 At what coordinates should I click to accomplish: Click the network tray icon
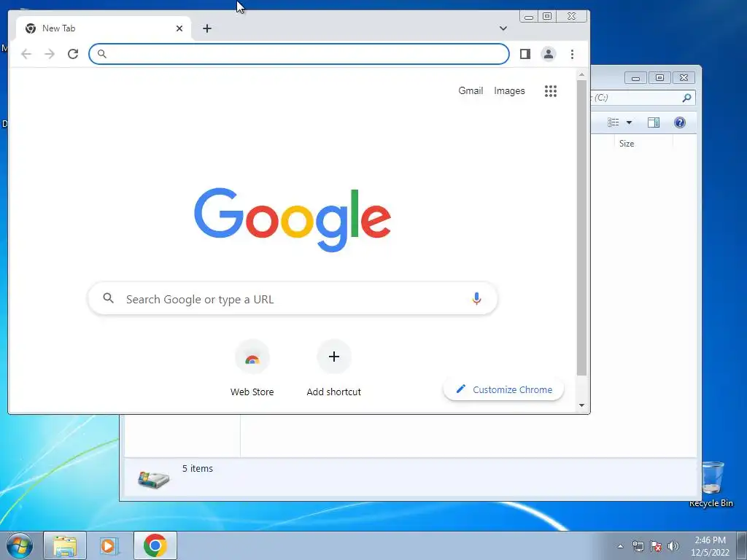click(638, 546)
